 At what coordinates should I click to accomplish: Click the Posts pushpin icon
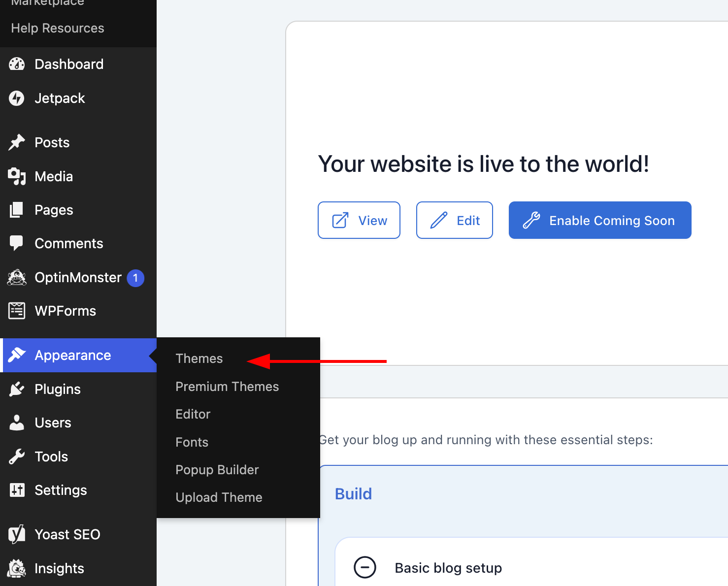click(x=17, y=142)
